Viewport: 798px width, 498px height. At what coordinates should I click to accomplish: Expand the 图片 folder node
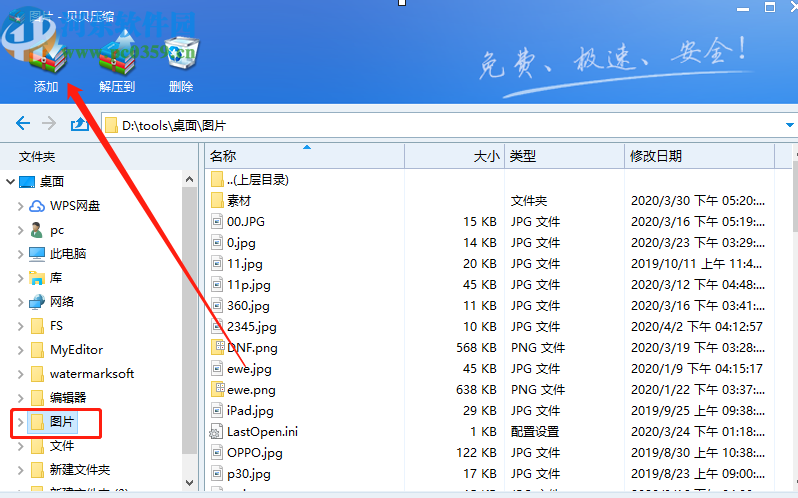(x=20, y=422)
